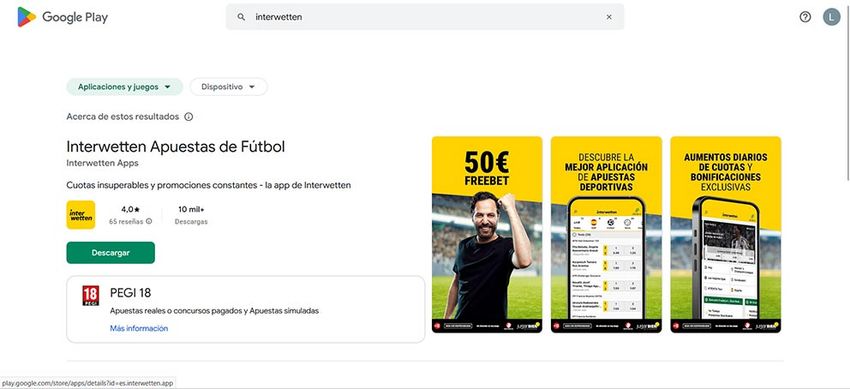Click the Apuestas reales o concursos pagados text
Image resolution: width=850 pixels, height=389 pixels.
click(x=214, y=311)
